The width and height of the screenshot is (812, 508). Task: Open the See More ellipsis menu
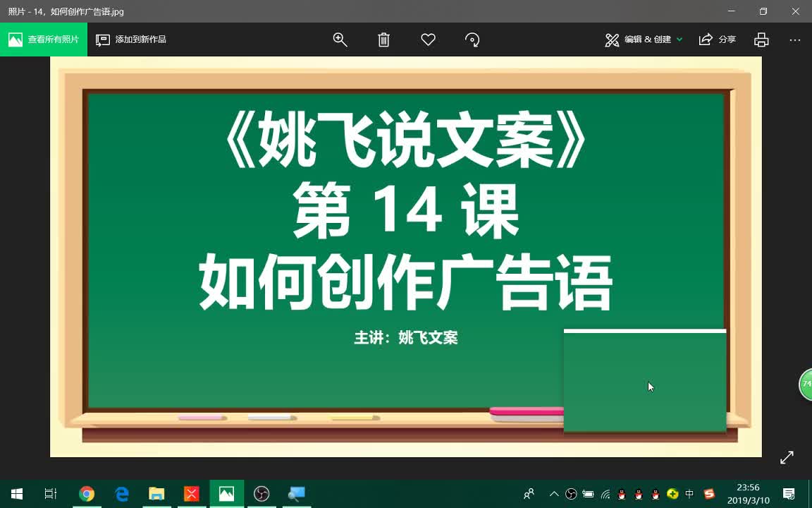click(x=795, y=40)
